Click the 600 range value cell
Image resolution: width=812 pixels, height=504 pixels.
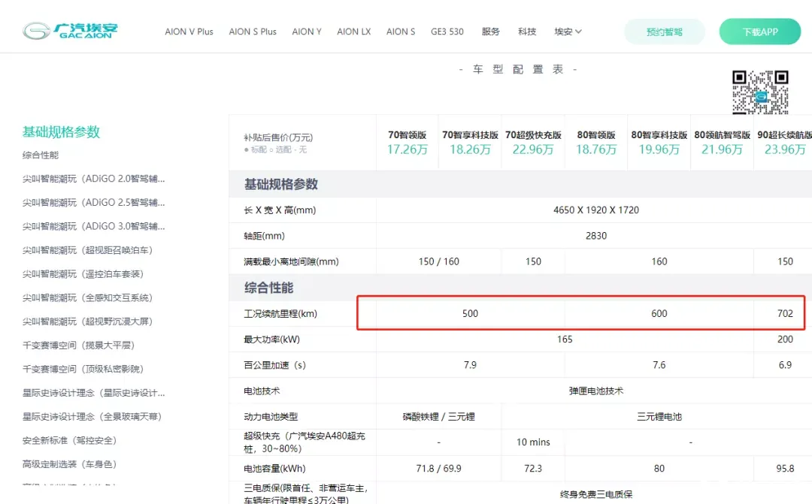point(659,313)
